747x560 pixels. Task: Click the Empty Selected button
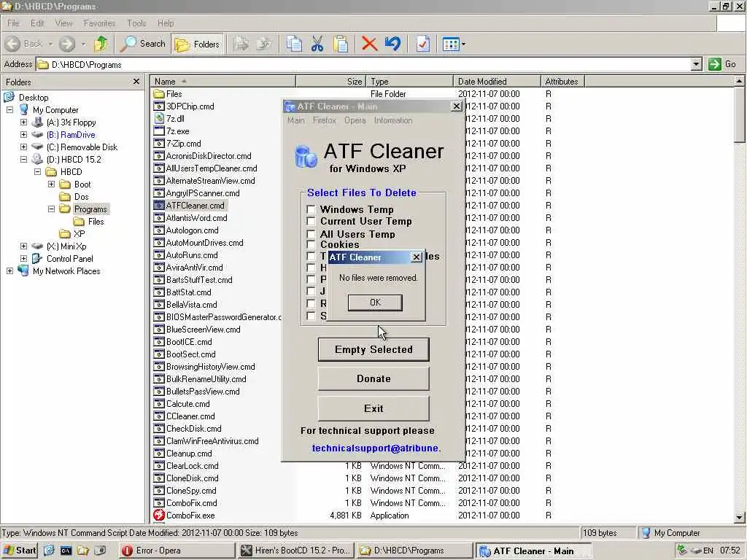click(373, 349)
